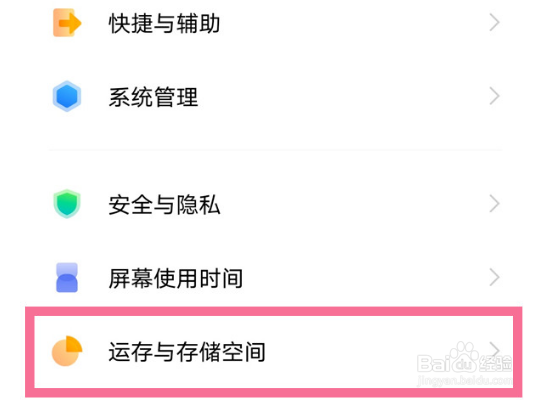The height and width of the screenshot is (400, 544).
Task: Click the 经验 watermark characters
Action: click(x=495, y=364)
